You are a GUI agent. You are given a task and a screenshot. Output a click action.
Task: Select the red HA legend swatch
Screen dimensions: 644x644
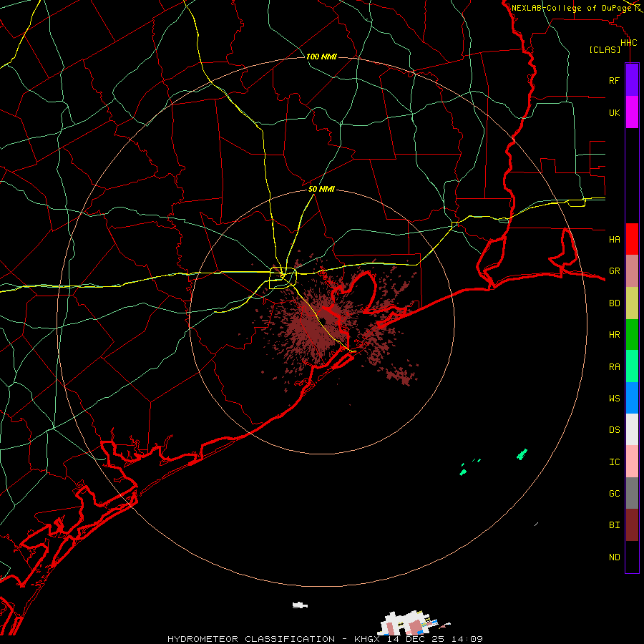click(632, 239)
